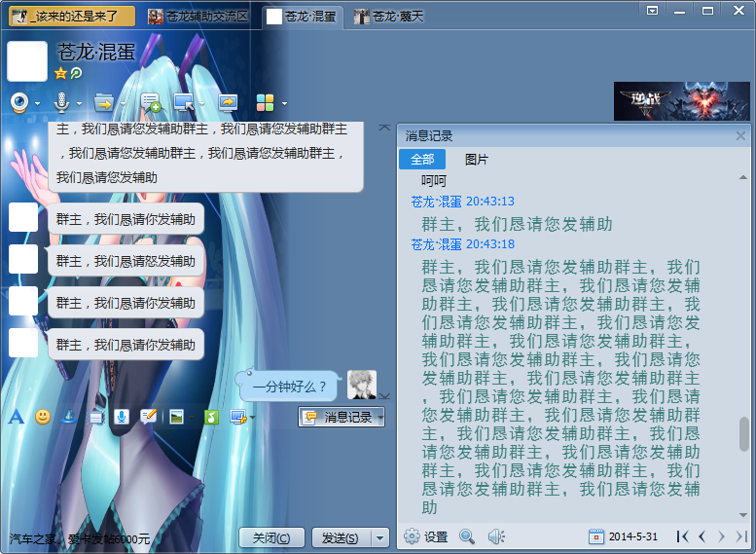Switch to 苍龙·薇天 chat tab
This screenshot has width=756, height=554.
pos(388,17)
